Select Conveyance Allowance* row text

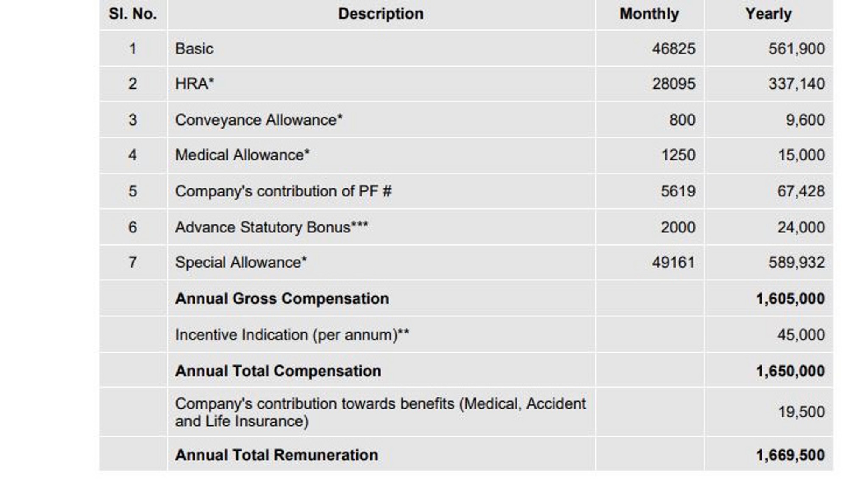259,120
